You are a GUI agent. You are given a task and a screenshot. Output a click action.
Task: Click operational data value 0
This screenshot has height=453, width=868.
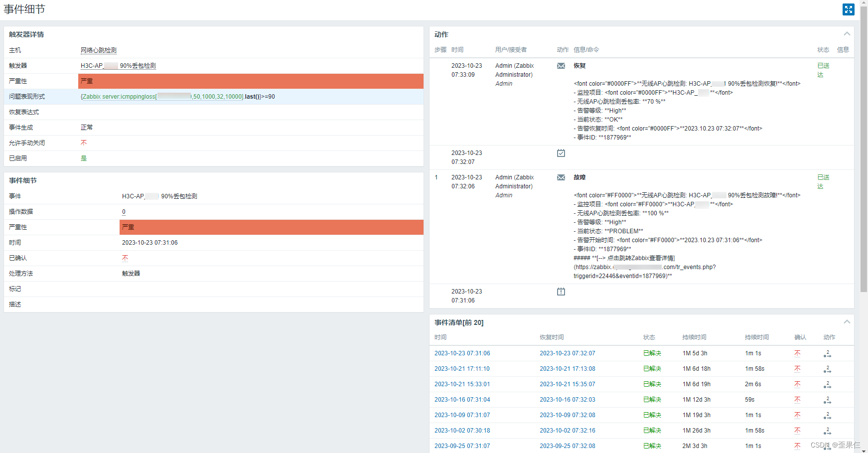click(124, 212)
